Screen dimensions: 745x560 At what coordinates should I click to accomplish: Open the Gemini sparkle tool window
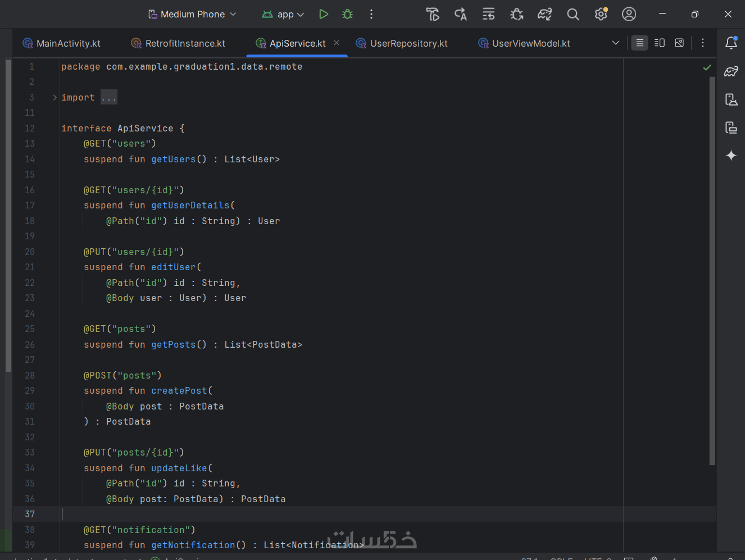click(731, 156)
